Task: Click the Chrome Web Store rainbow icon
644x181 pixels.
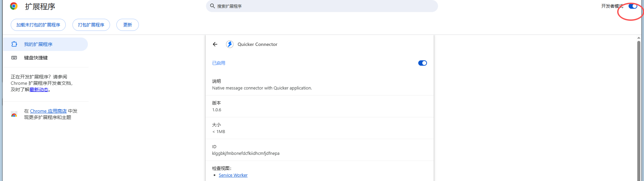Action: point(14,114)
